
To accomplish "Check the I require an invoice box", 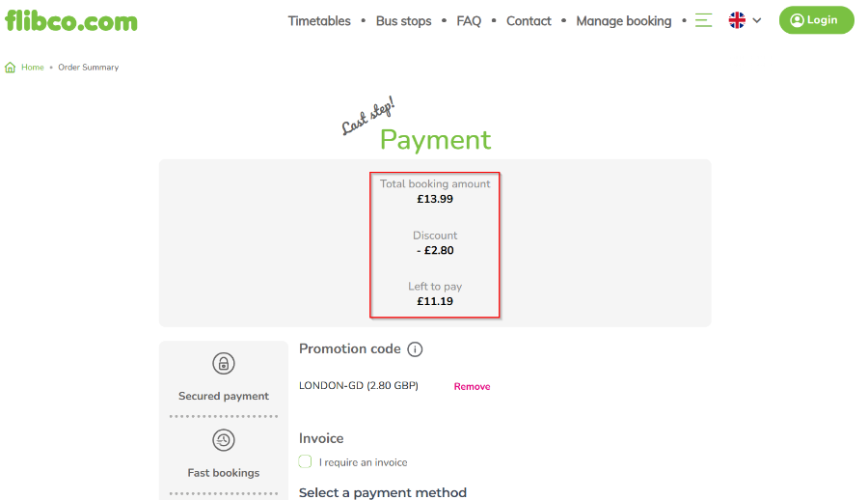I will pos(305,461).
